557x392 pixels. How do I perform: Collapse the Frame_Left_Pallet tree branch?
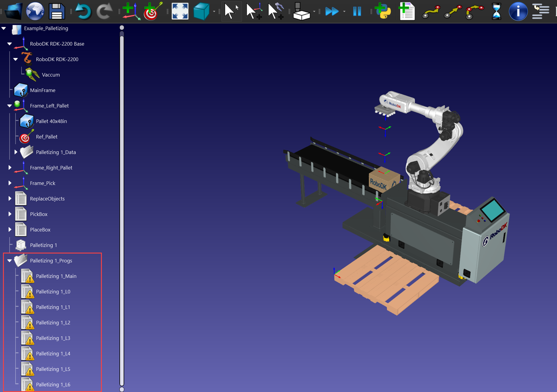point(10,105)
